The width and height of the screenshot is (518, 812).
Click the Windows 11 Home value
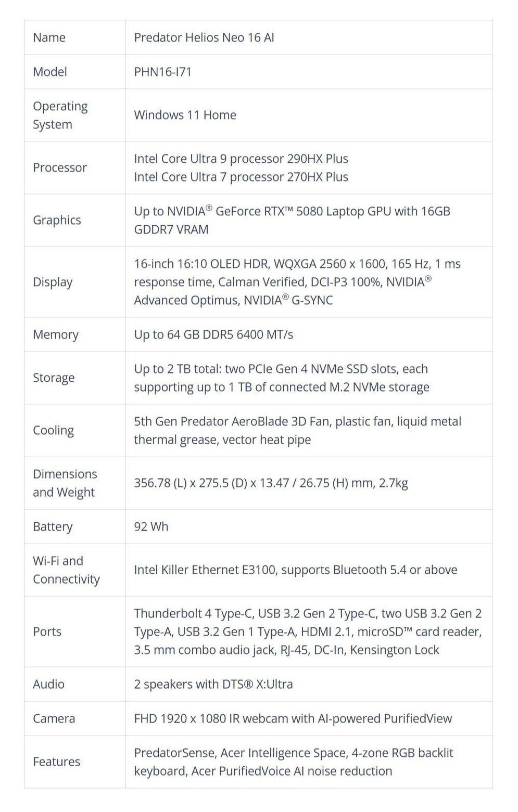[x=185, y=115]
